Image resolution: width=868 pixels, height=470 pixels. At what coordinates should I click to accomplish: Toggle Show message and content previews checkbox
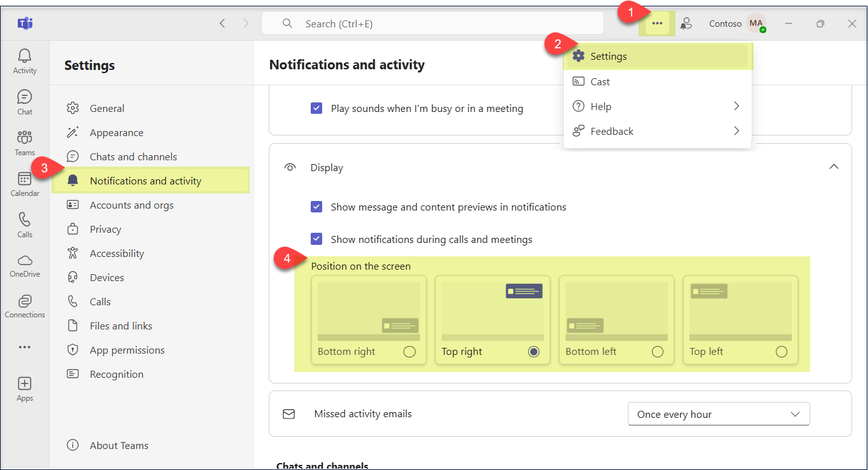[316, 207]
